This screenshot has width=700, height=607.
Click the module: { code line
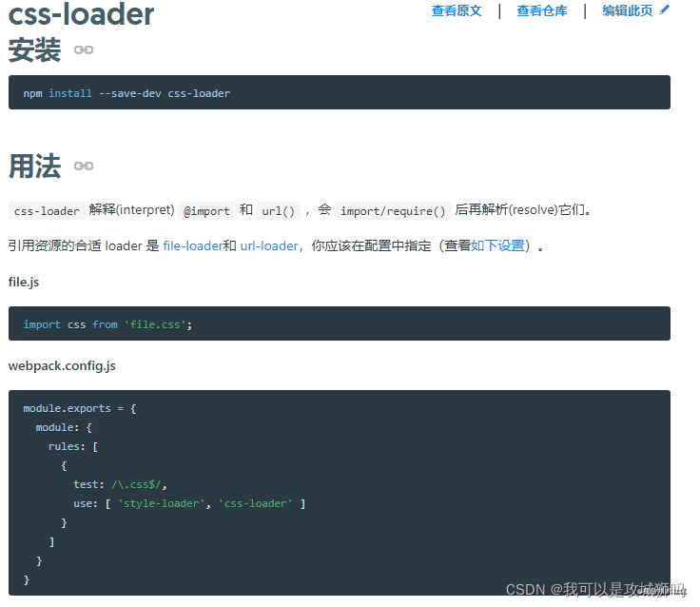click(64, 428)
